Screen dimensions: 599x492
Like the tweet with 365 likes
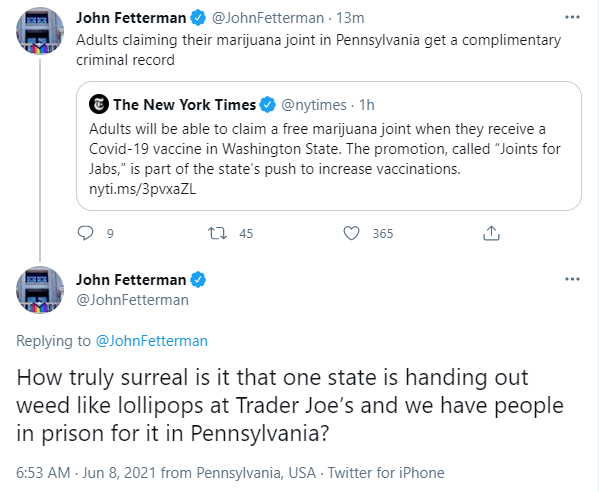pyautogui.click(x=351, y=233)
